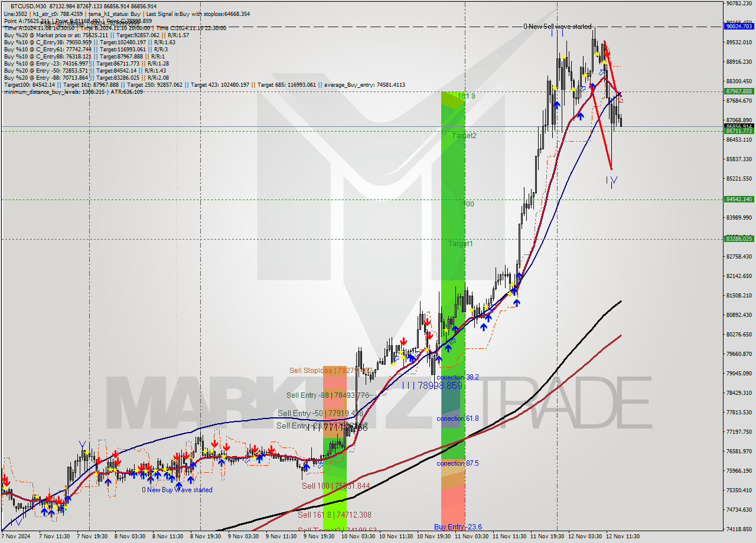Click the '0 New Sell wave started' label
The image size is (756, 543).
557,27
